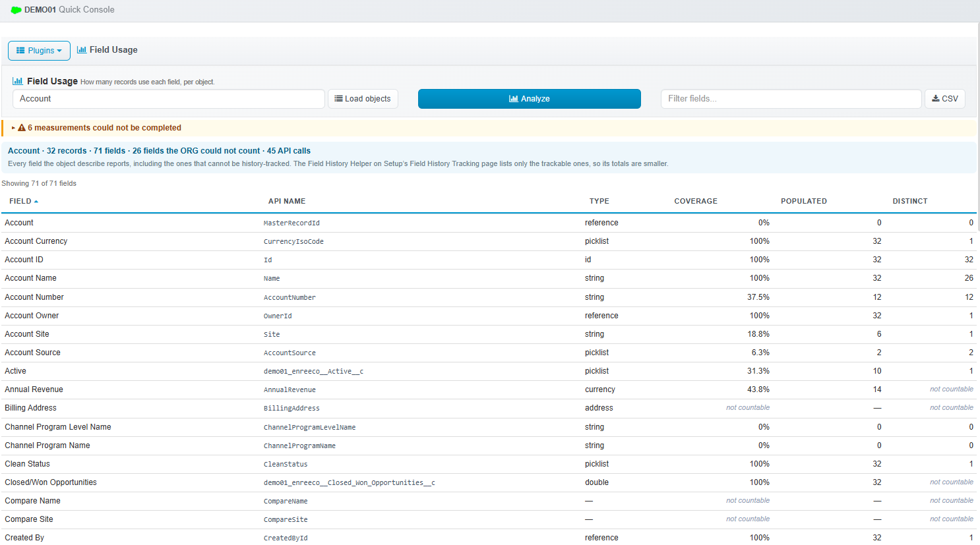Sort by the COVERAGE column header
The width and height of the screenshot is (980, 545).
(x=696, y=202)
